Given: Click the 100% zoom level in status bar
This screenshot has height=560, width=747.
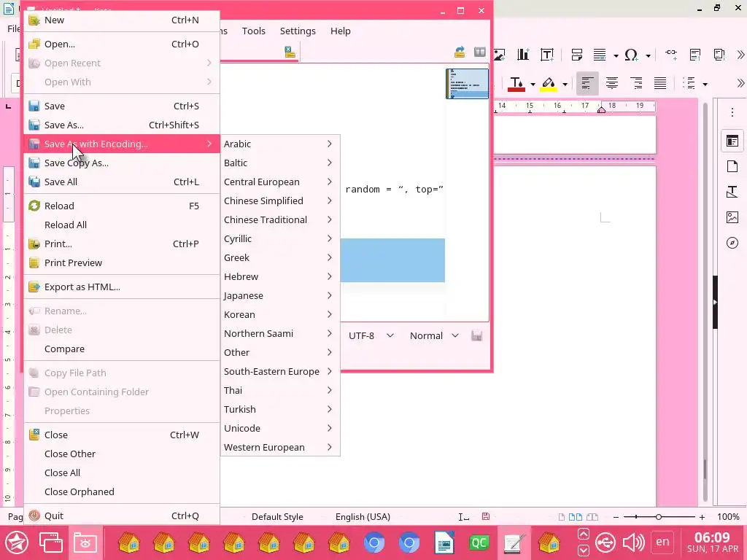Looking at the screenshot, I should (728, 517).
